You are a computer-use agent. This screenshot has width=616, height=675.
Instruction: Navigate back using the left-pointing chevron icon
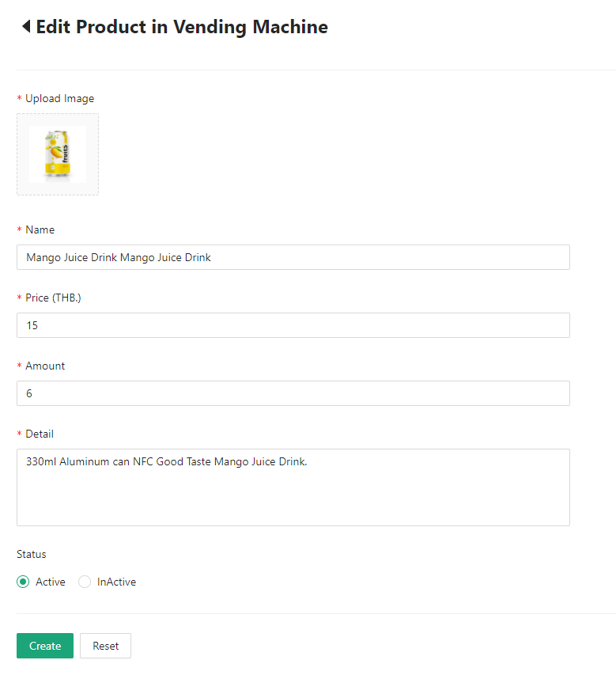tap(26, 26)
